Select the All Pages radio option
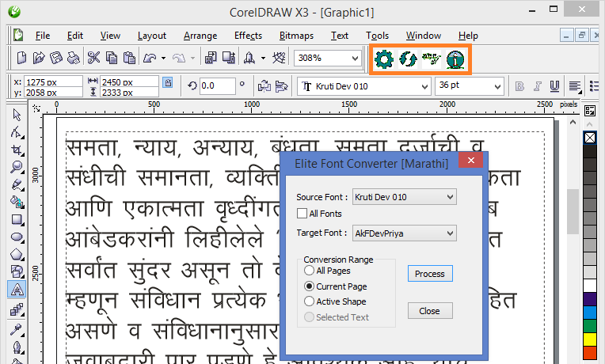The width and height of the screenshot is (605, 364). [309, 271]
